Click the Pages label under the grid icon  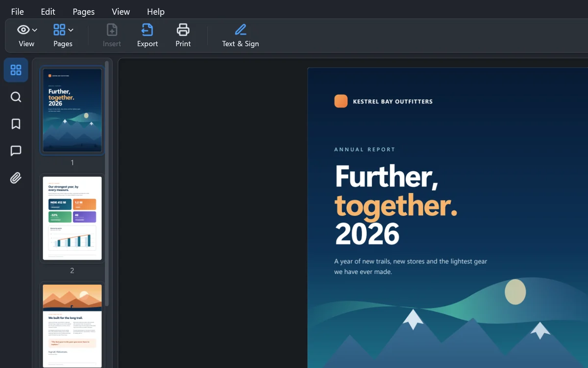(63, 44)
